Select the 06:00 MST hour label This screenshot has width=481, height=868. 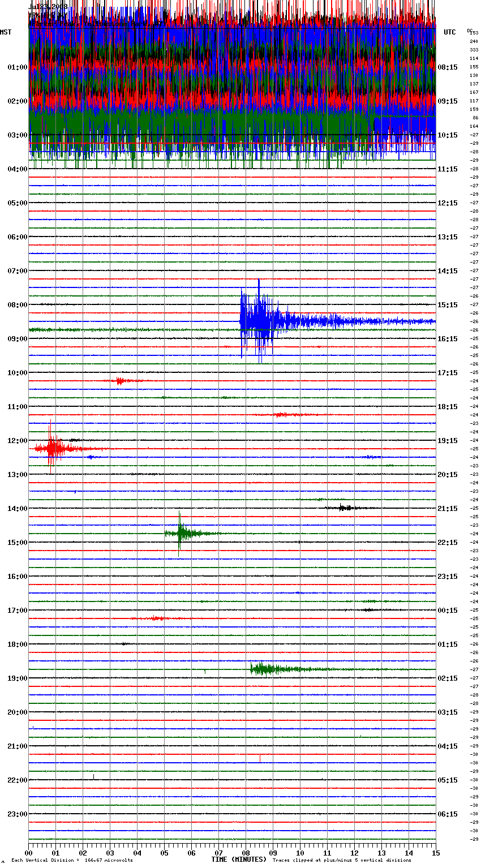[x=18, y=237]
